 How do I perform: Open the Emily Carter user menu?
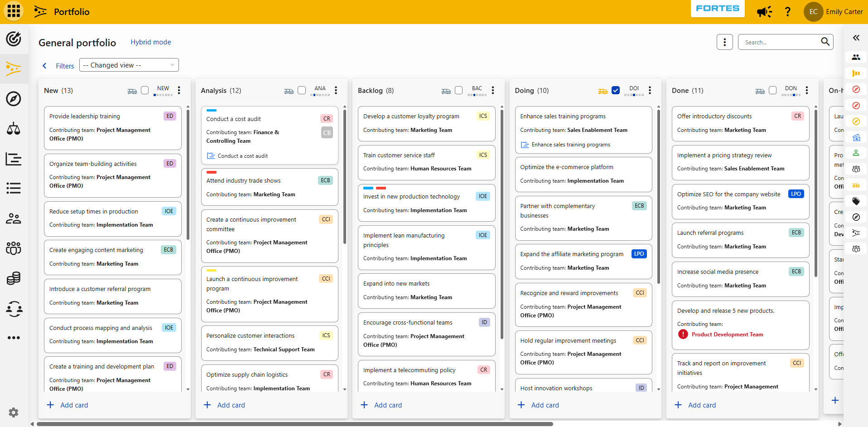pyautogui.click(x=834, y=12)
